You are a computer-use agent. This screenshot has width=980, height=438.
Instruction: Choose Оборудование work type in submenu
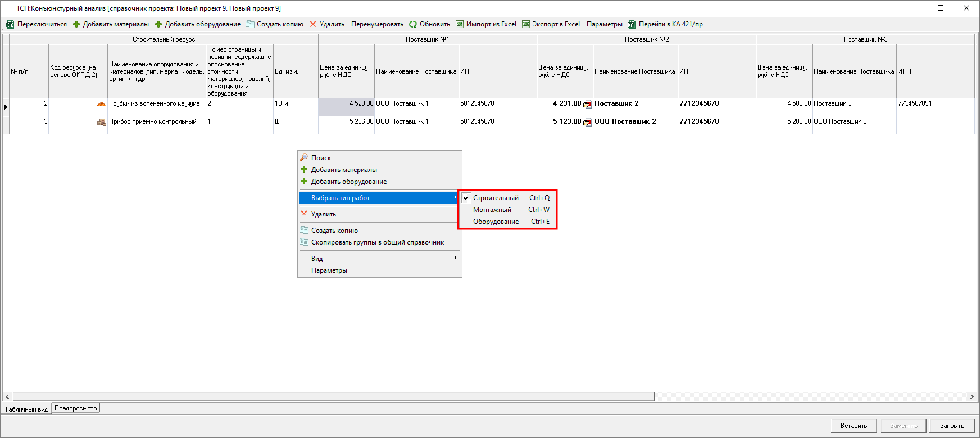click(507, 222)
